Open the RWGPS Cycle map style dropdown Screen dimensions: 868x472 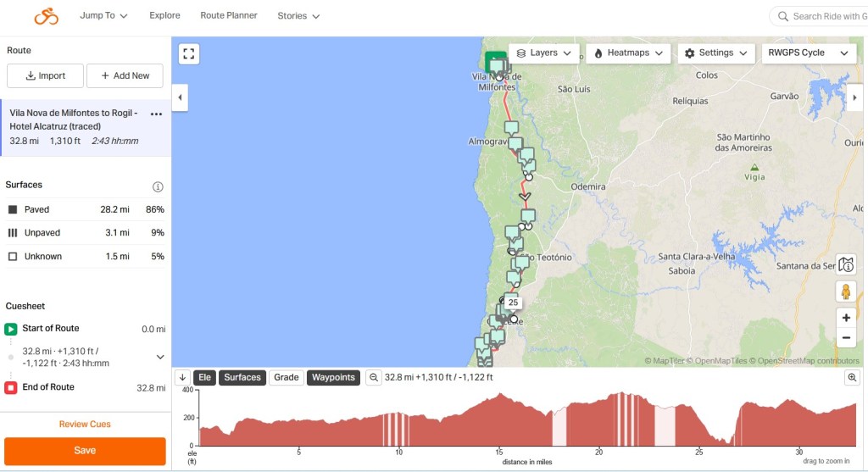[x=808, y=53]
